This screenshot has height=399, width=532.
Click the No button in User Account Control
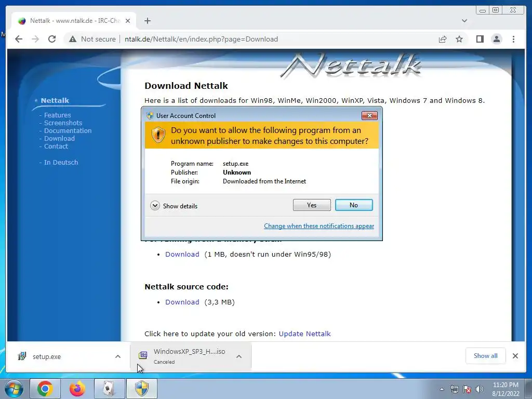(x=353, y=205)
